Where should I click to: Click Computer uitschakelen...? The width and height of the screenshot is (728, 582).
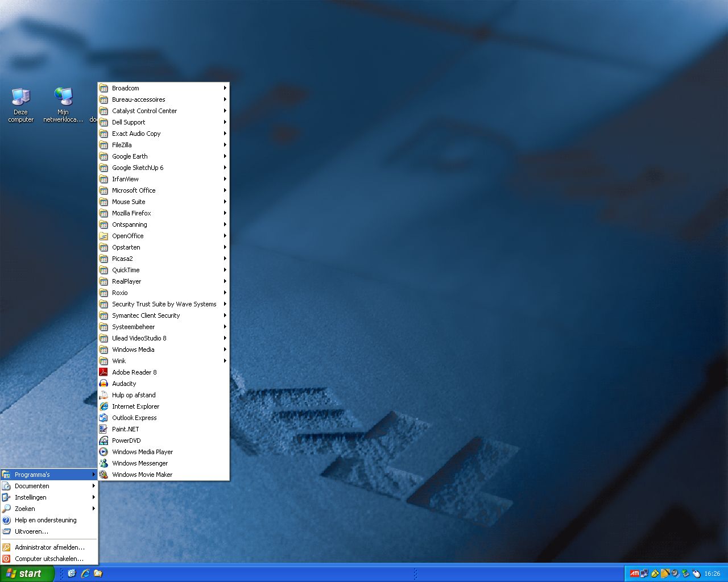[x=49, y=559]
